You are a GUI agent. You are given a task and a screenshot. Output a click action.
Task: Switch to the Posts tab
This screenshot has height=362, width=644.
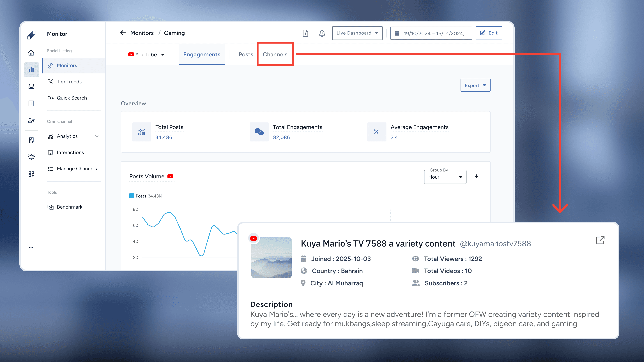click(246, 54)
